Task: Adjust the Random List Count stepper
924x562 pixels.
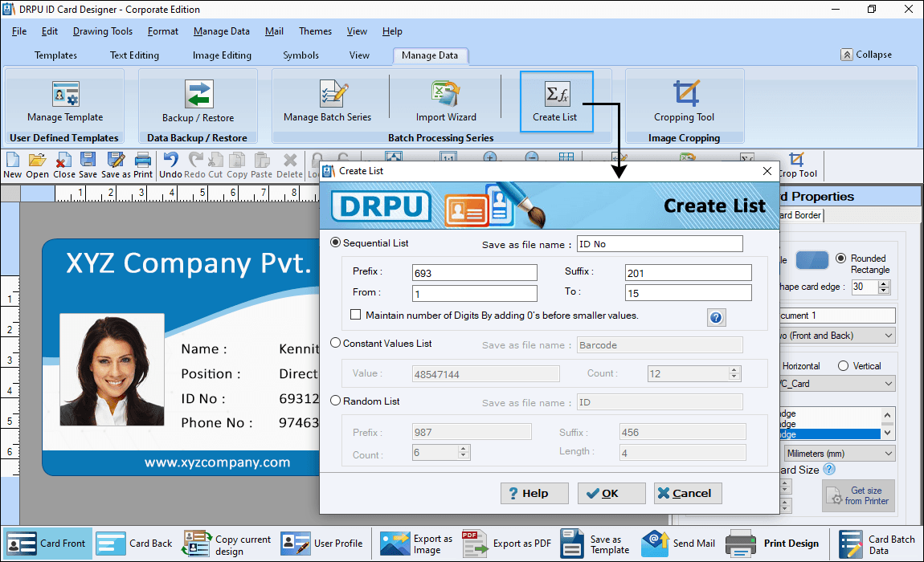Action: click(463, 452)
